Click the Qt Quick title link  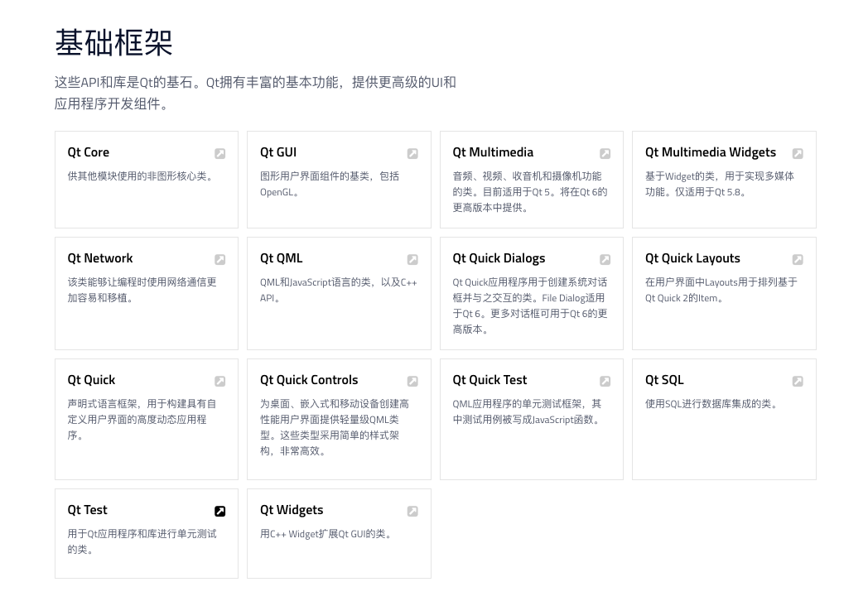[91, 380]
